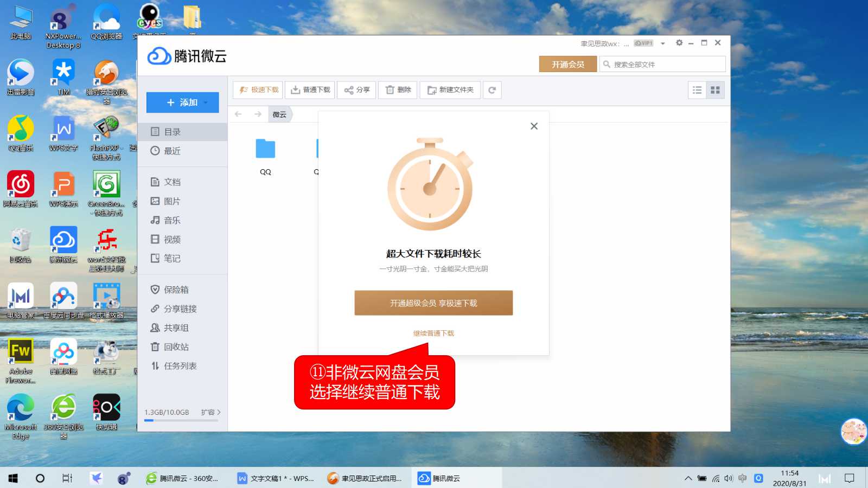Image resolution: width=868 pixels, height=488 pixels.
Task: Open 图片 pictures category
Action: 182,201
